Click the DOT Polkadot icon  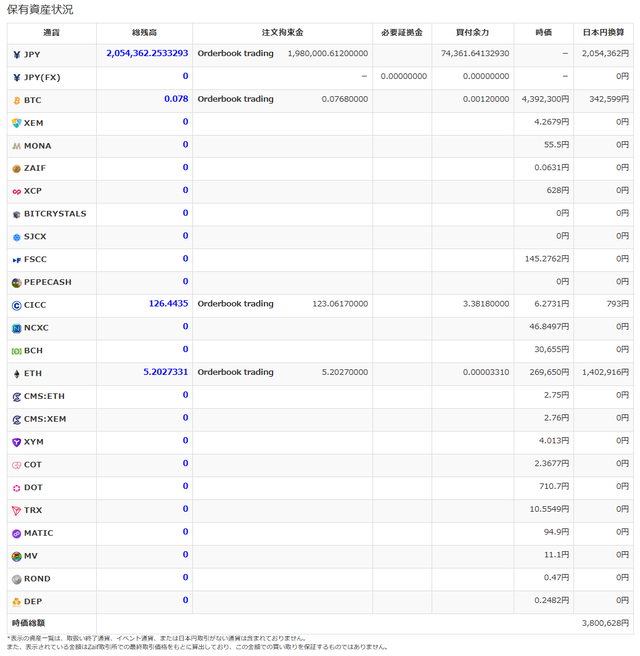pos(16,488)
